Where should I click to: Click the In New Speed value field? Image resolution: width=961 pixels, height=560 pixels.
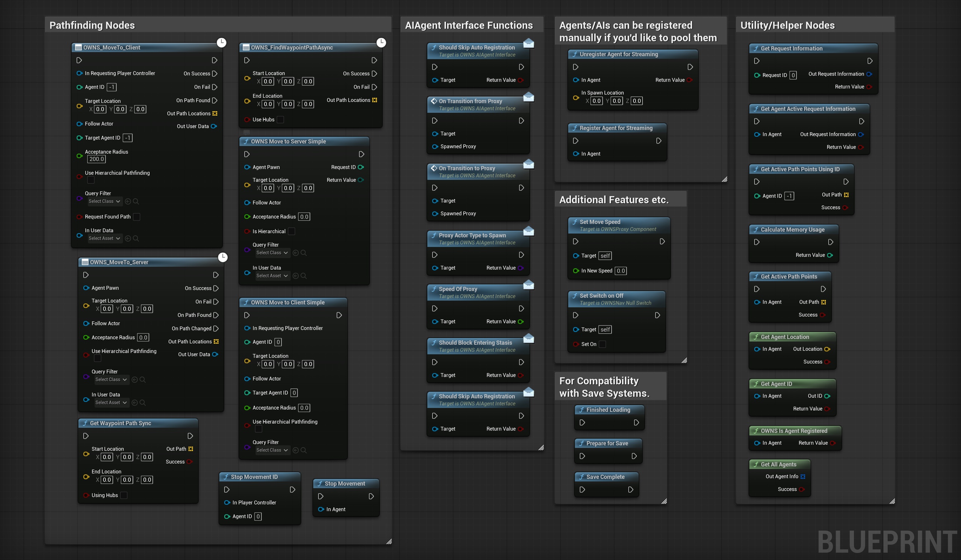(621, 271)
